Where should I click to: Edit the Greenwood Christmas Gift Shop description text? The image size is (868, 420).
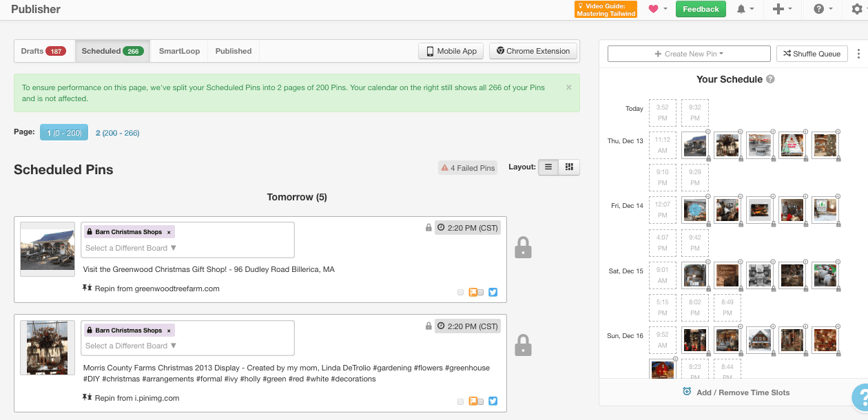pyautogui.click(x=209, y=269)
